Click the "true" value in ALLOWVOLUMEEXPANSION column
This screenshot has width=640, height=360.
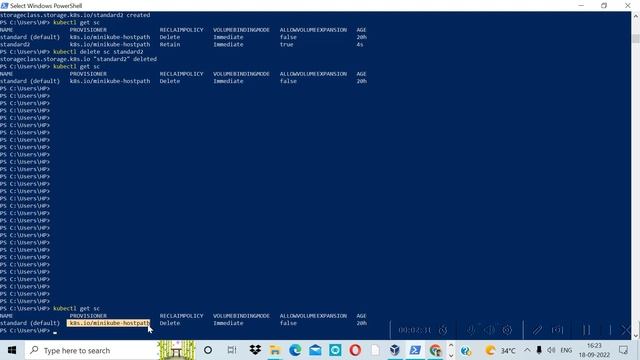[287, 44]
